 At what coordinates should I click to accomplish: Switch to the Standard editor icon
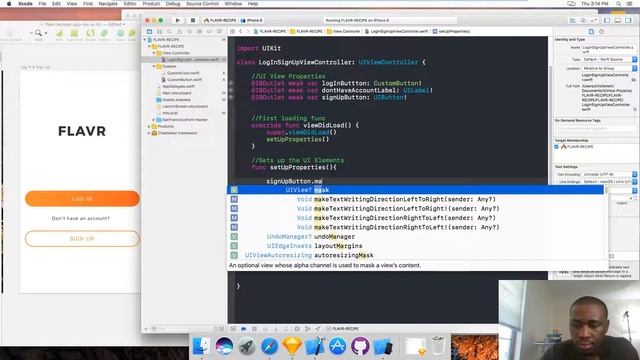(573, 20)
